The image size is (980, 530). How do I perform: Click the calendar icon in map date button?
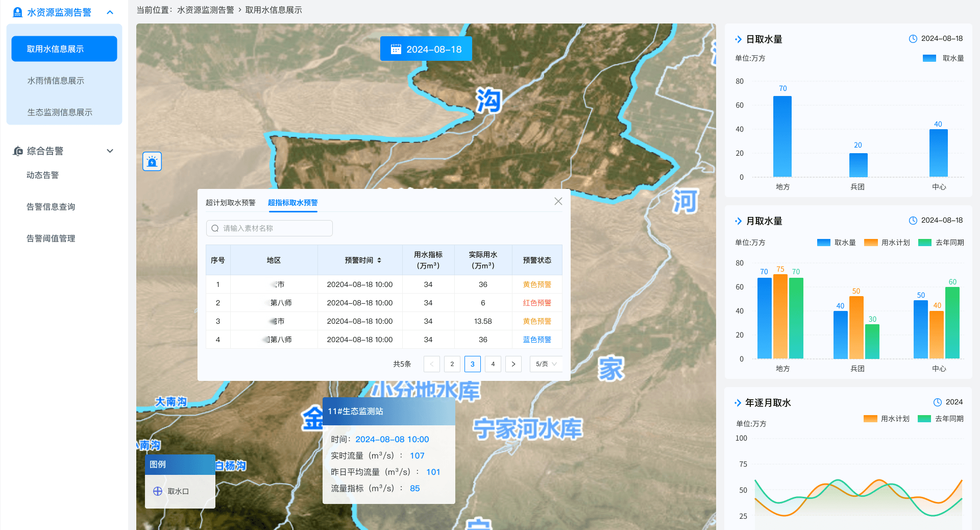click(396, 49)
